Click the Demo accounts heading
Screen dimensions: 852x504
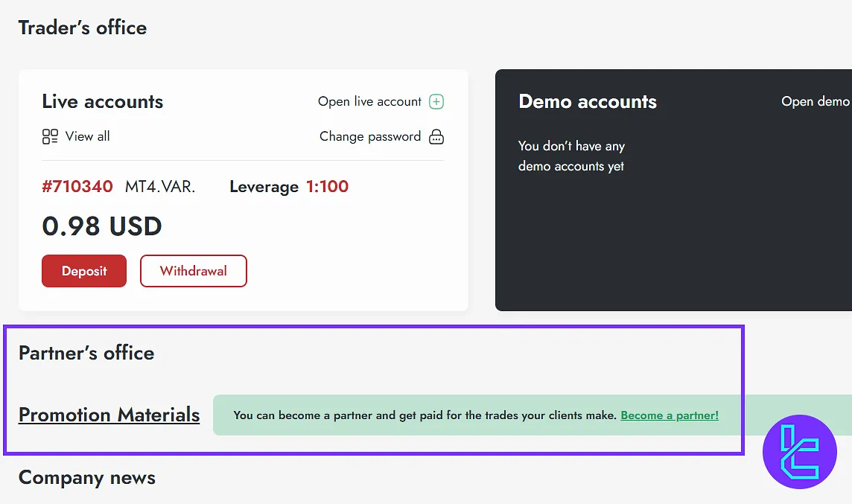point(588,101)
